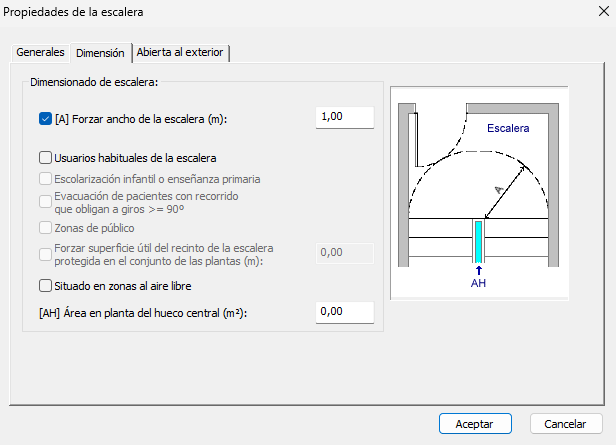The height and width of the screenshot is (445, 616).
Task: Toggle Evacuación de pacientes con recorrido checkbox
Action: [45, 202]
